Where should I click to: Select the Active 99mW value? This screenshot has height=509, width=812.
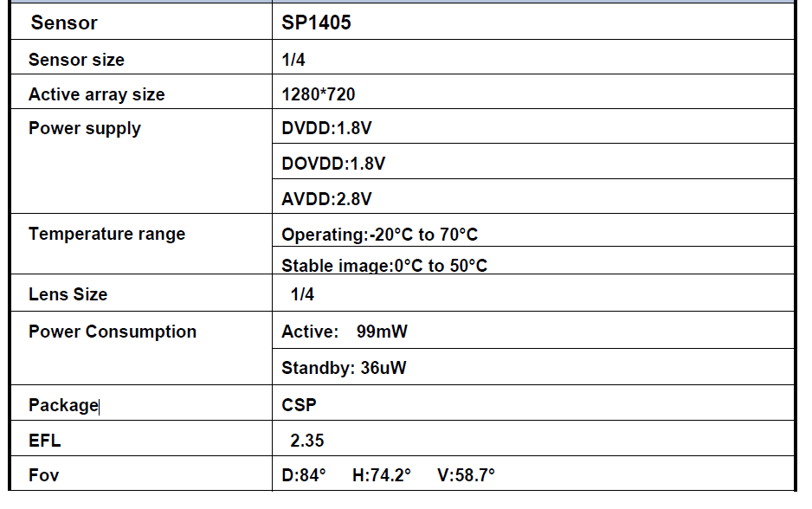click(x=344, y=332)
